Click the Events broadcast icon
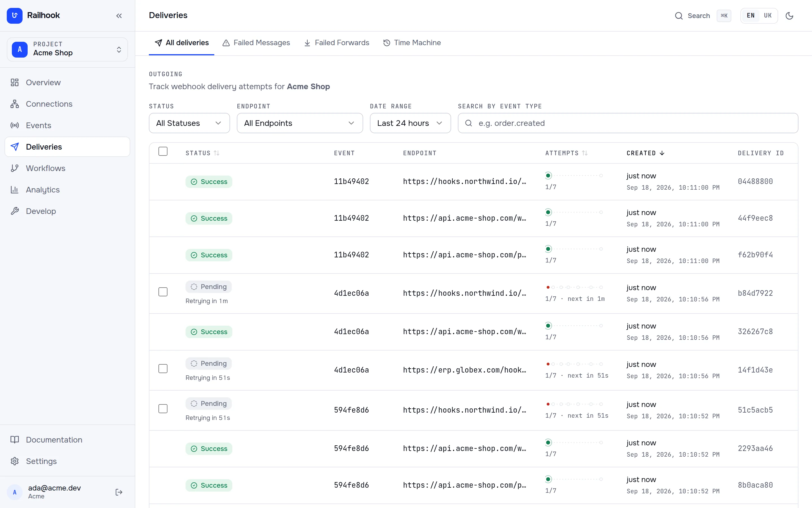The height and width of the screenshot is (508, 812). pos(14,125)
